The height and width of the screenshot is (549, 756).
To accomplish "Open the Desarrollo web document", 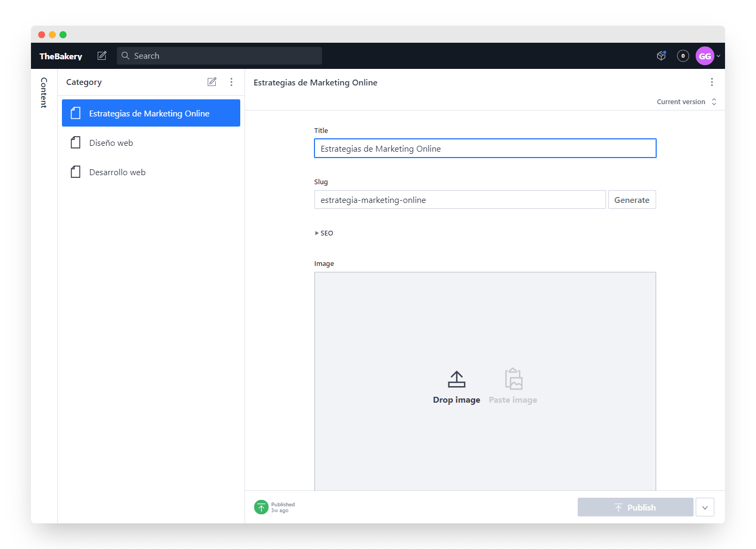I will pyautogui.click(x=151, y=172).
